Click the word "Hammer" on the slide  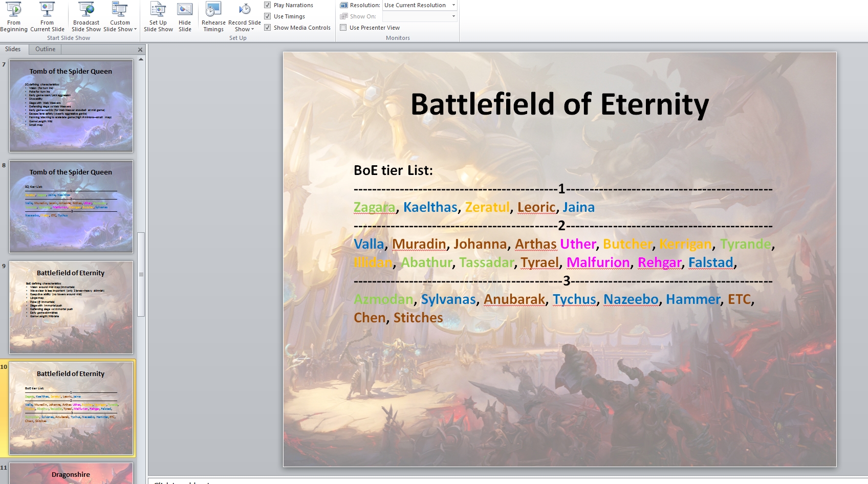pyautogui.click(x=693, y=299)
